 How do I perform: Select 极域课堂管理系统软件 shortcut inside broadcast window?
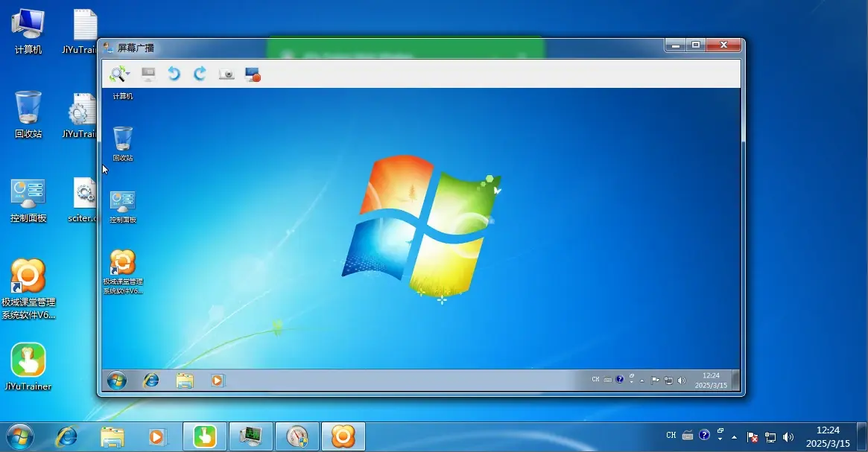coord(123,272)
